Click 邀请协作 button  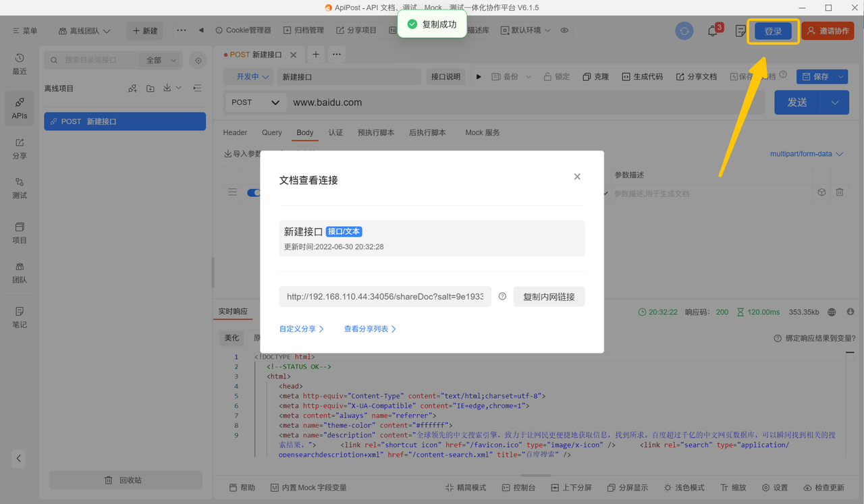pyautogui.click(x=828, y=31)
